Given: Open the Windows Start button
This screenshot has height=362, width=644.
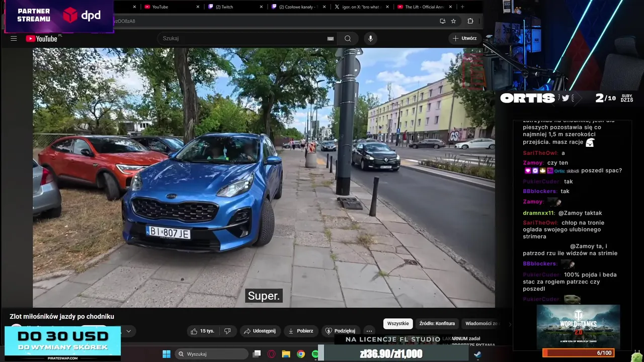Looking at the screenshot, I should [x=167, y=354].
